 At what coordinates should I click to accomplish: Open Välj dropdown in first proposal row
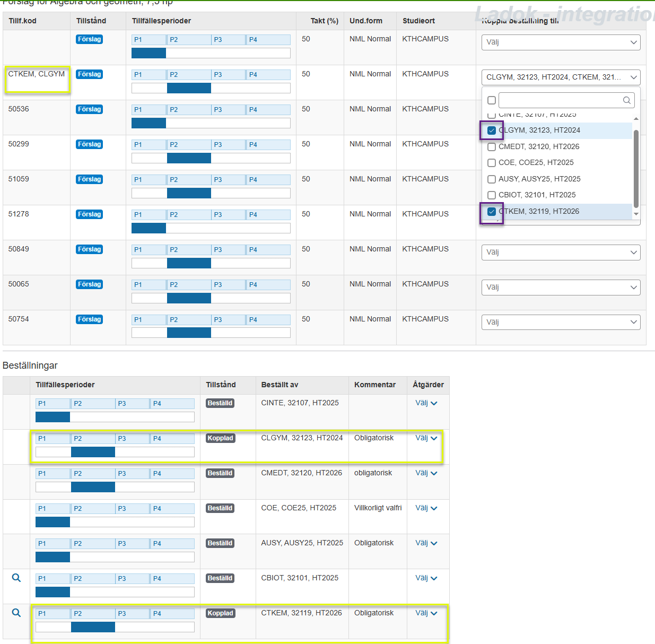click(x=561, y=42)
